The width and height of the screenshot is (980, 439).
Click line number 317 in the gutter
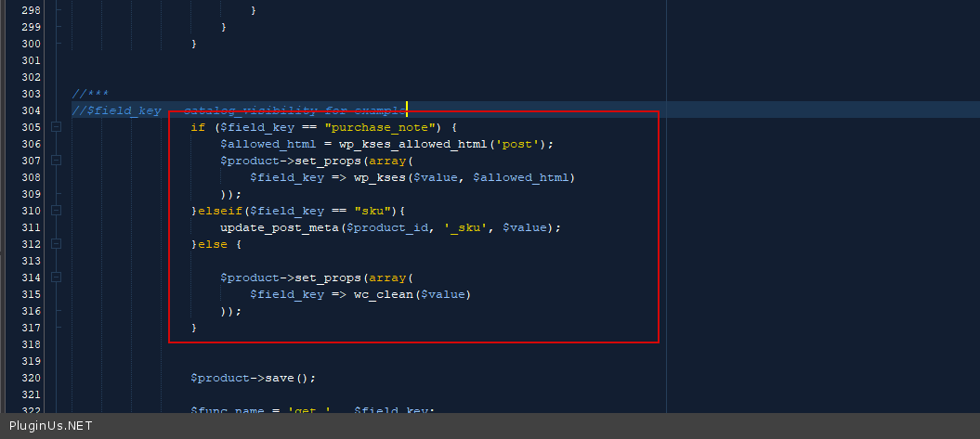click(x=31, y=328)
